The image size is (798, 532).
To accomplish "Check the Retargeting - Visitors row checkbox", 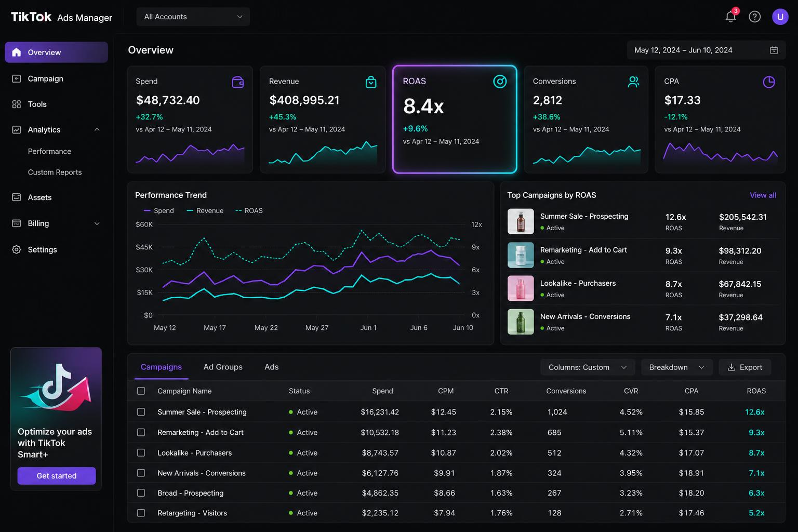I will pos(141,513).
